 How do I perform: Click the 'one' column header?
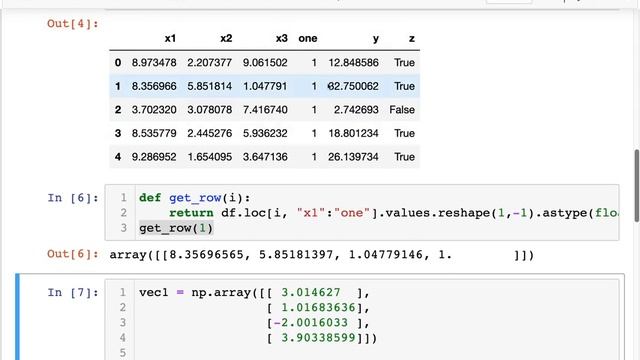click(x=308, y=38)
